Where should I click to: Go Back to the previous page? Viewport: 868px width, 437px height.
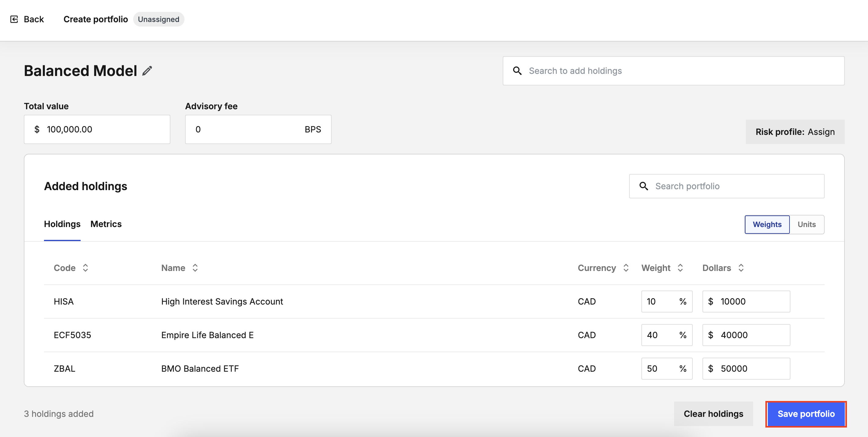coord(27,19)
